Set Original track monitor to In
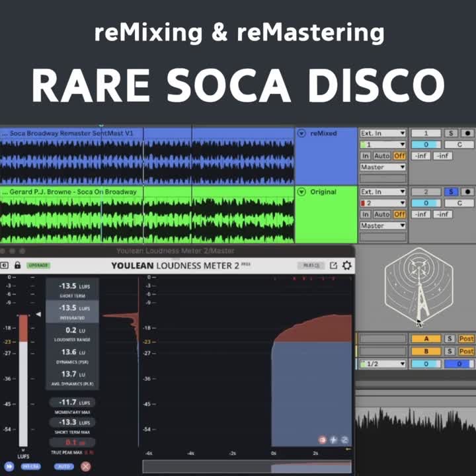476x476 pixels. (x=365, y=214)
